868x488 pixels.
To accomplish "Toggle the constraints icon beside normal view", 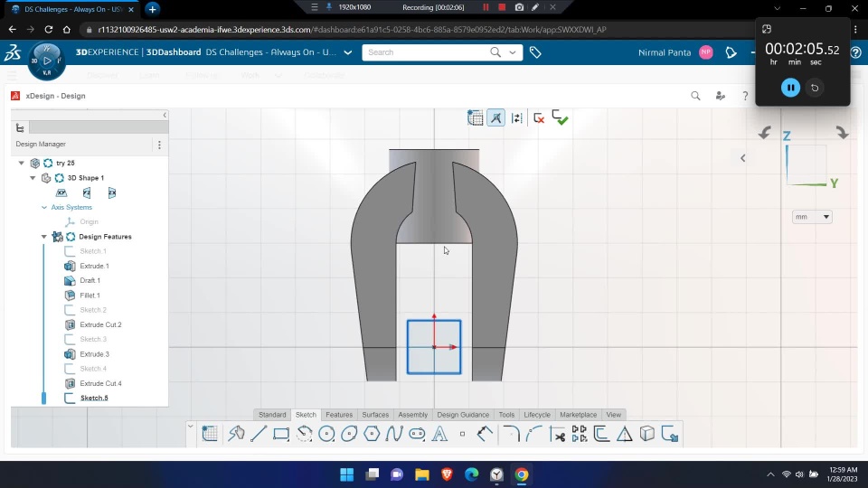I will (x=517, y=117).
